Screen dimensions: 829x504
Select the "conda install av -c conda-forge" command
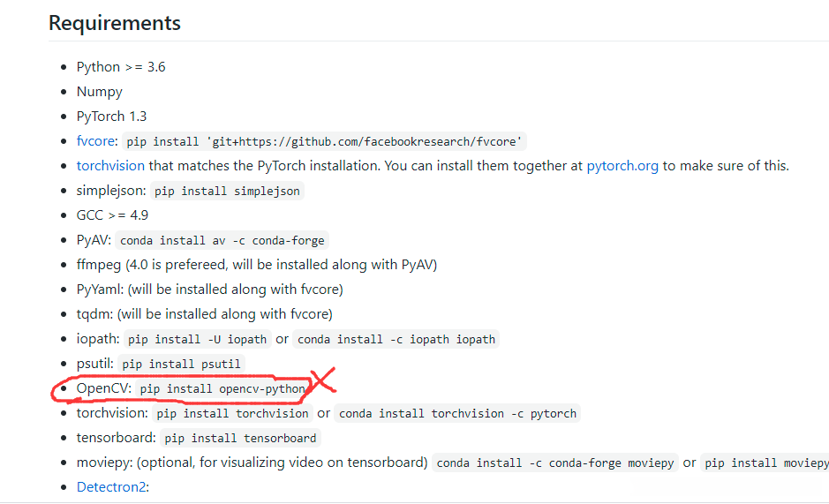(x=222, y=240)
